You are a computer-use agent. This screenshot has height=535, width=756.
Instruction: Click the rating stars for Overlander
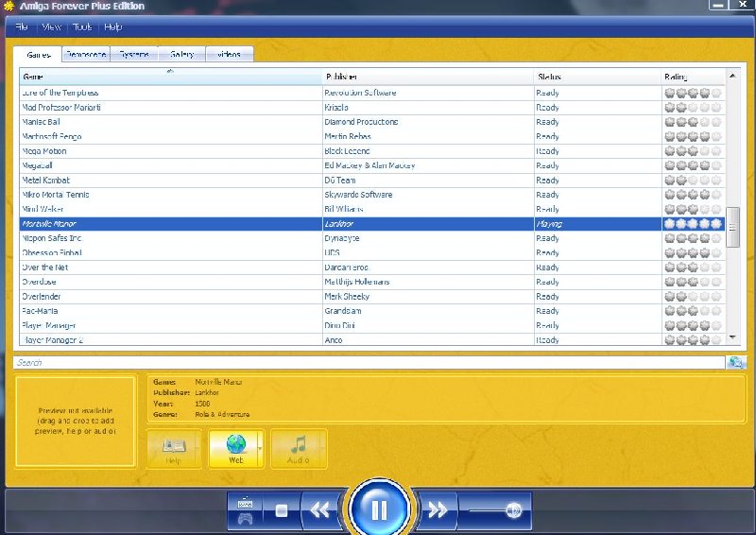(693, 296)
